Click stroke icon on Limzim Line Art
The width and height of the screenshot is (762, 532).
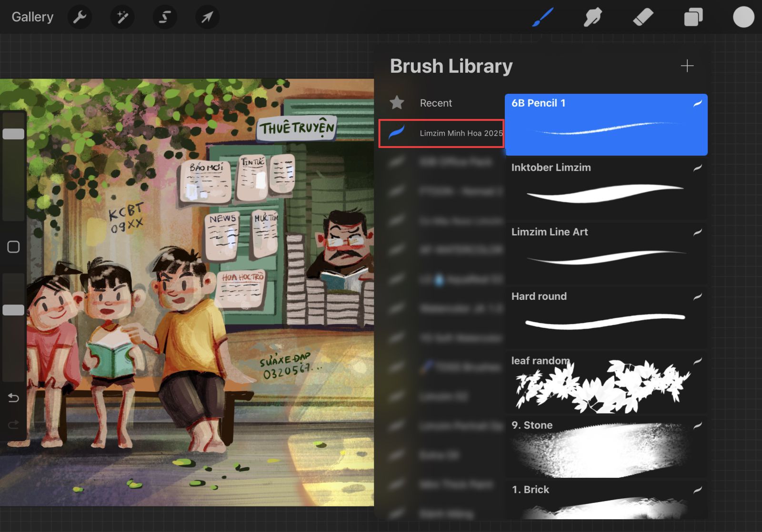point(698,232)
